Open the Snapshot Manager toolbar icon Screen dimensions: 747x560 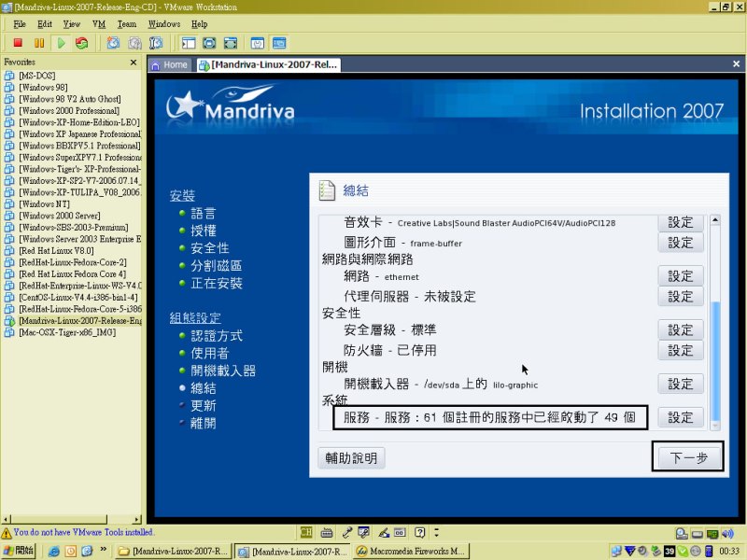[x=156, y=43]
